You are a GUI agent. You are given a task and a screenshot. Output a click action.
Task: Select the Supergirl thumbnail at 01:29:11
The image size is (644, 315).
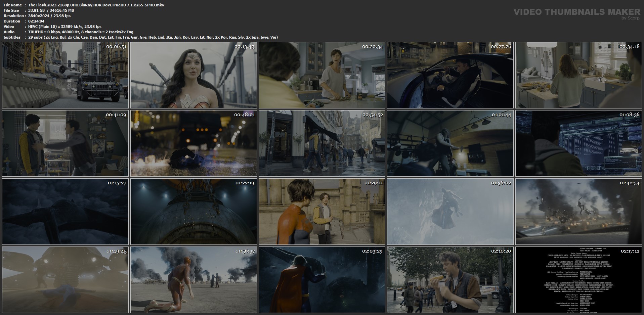322,212
